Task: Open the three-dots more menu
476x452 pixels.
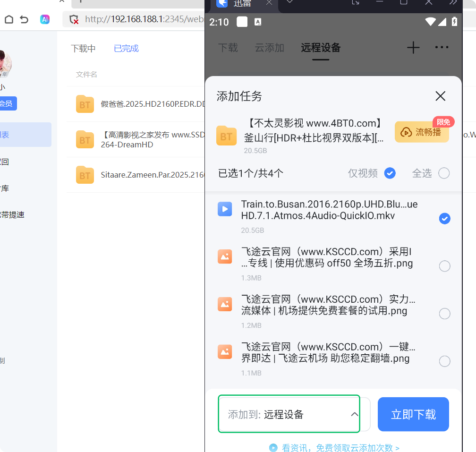Action: (442, 47)
